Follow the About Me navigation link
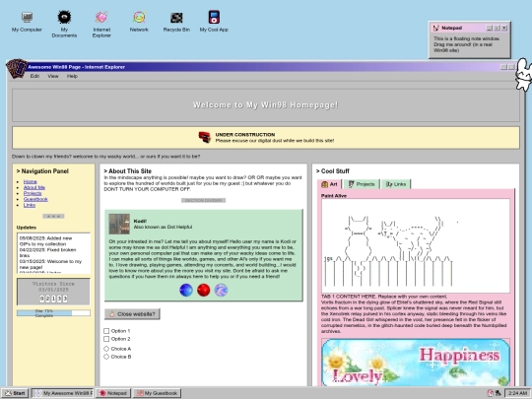 34,187
